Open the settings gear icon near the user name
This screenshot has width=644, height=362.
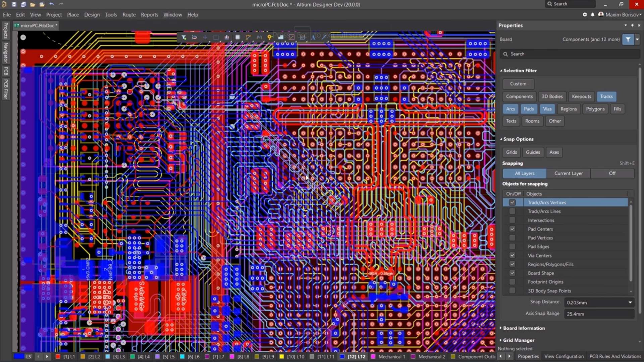click(585, 14)
